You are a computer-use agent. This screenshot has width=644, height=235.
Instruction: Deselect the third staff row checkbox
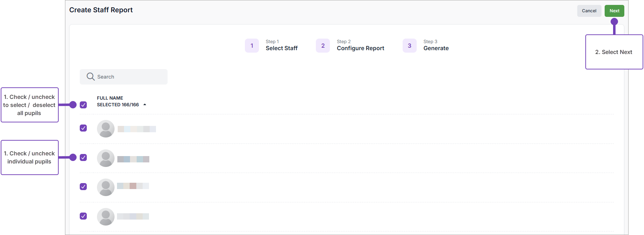tap(83, 187)
